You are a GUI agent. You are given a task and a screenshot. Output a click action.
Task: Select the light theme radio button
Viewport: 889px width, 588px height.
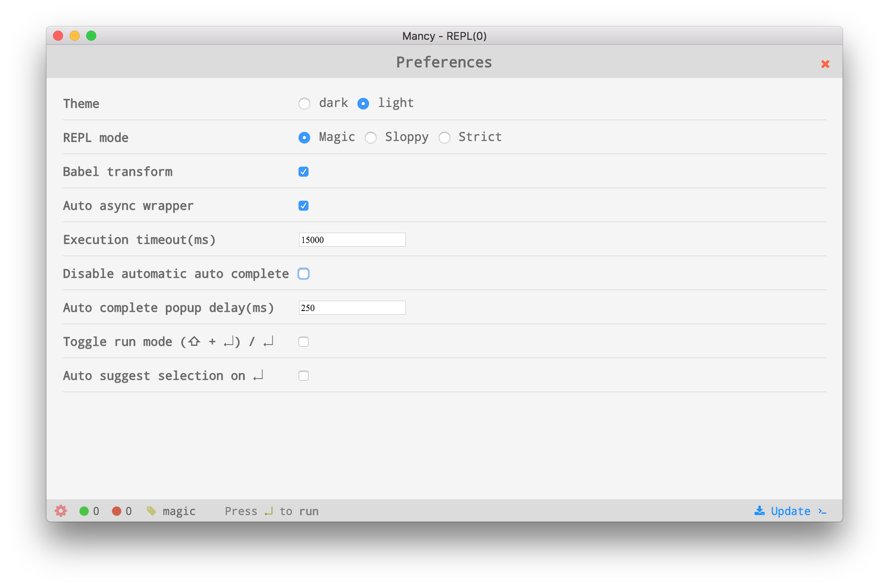363,103
